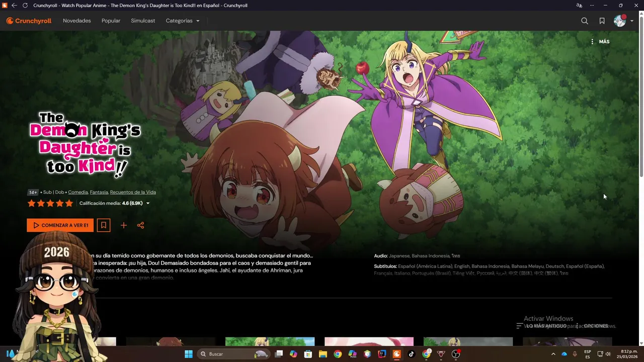Open the Microsoft 365 taskbar icon
644x362 pixels.
[352, 354]
